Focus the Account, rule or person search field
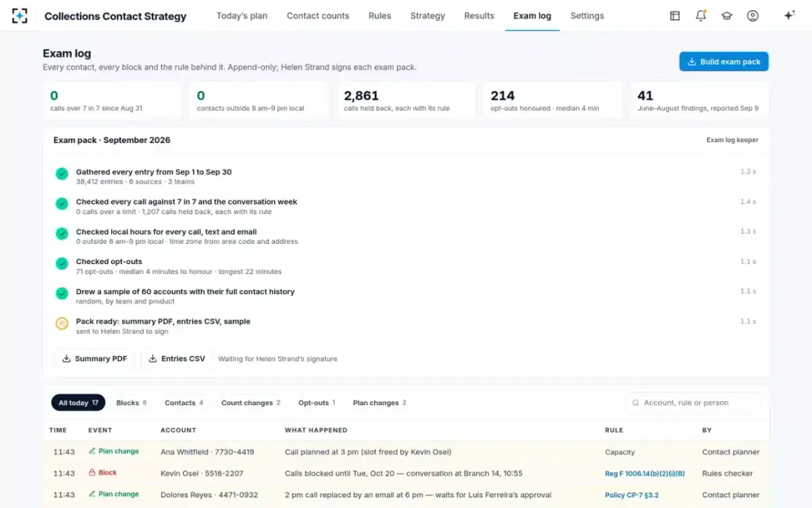Screen dimensions: 812x508 tap(693, 402)
